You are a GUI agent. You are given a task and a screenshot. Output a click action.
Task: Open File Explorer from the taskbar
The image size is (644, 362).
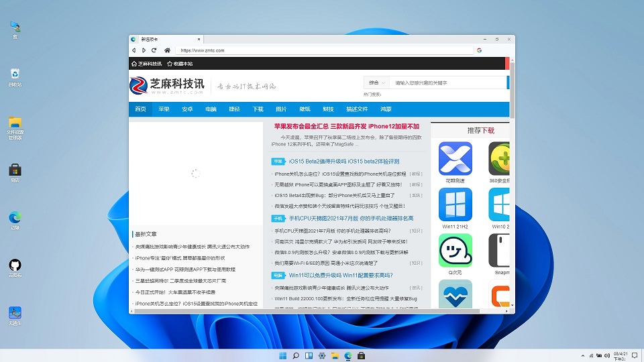click(x=335, y=355)
